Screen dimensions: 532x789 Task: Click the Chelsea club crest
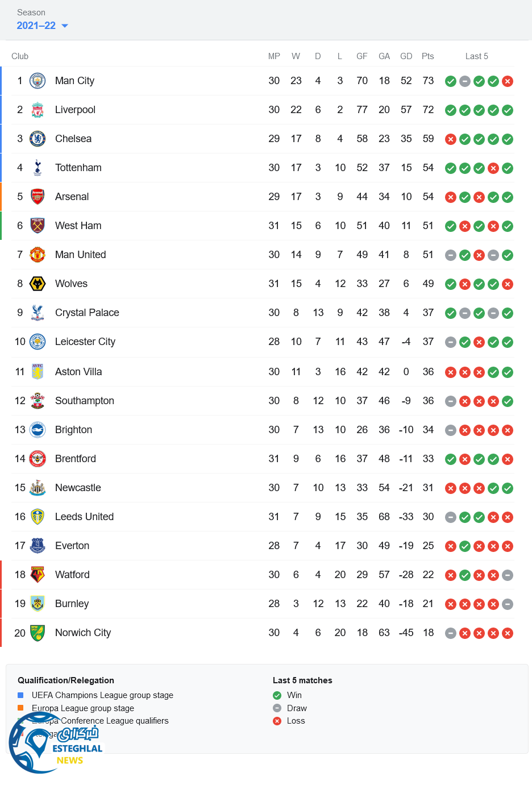pos(38,139)
